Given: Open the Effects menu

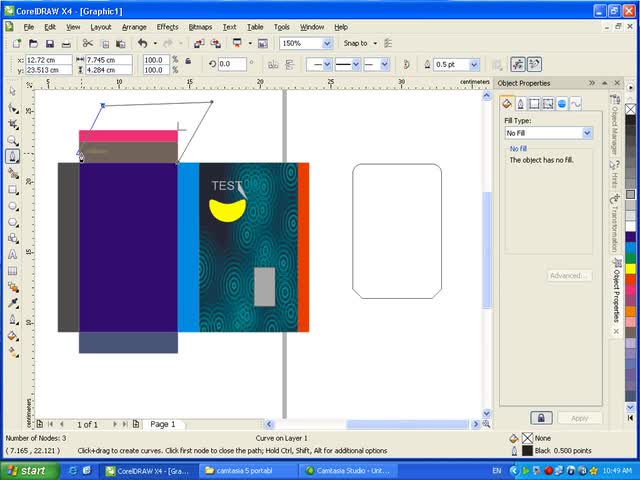Looking at the screenshot, I should (167, 27).
